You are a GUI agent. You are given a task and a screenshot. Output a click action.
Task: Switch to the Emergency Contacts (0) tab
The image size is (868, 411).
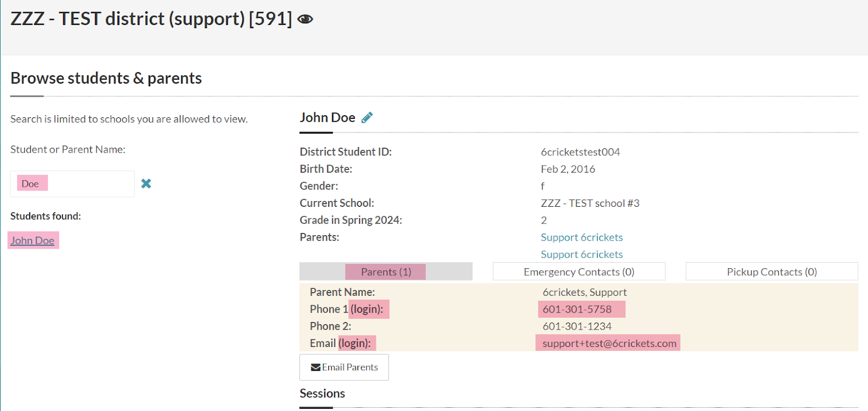[579, 271]
